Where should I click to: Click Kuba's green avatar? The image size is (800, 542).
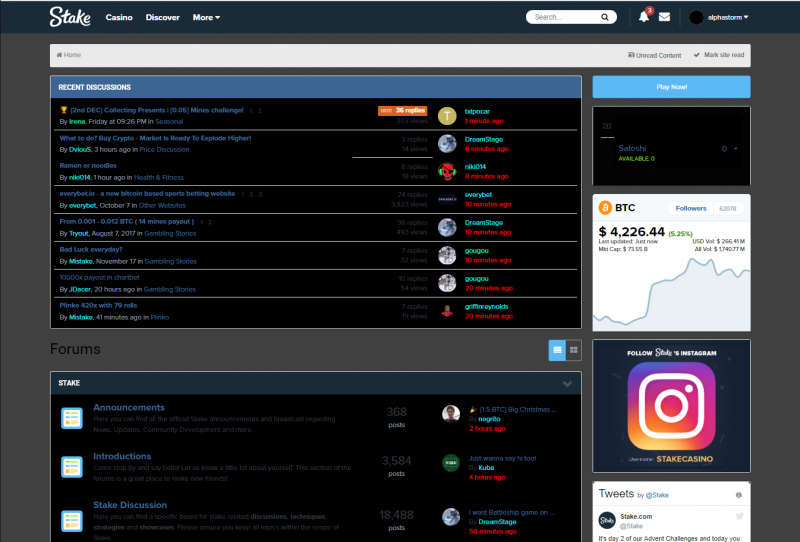pos(451,463)
